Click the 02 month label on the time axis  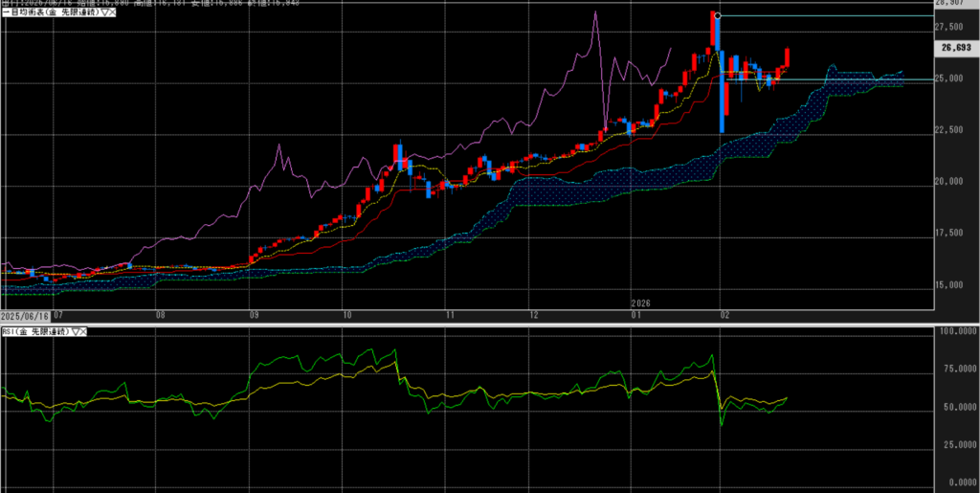[x=724, y=314]
